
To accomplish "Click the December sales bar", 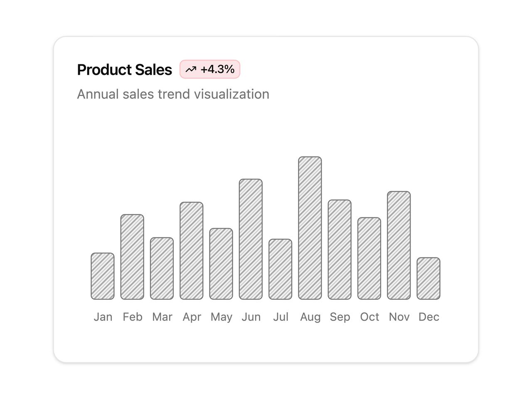I will tap(429, 278).
